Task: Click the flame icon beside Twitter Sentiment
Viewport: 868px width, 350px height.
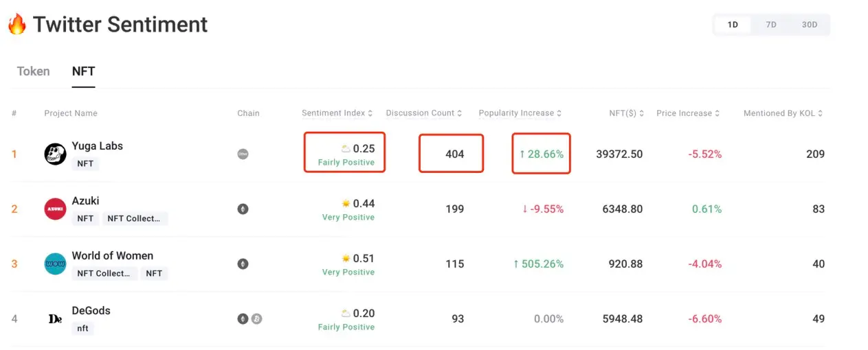Action: [x=16, y=25]
